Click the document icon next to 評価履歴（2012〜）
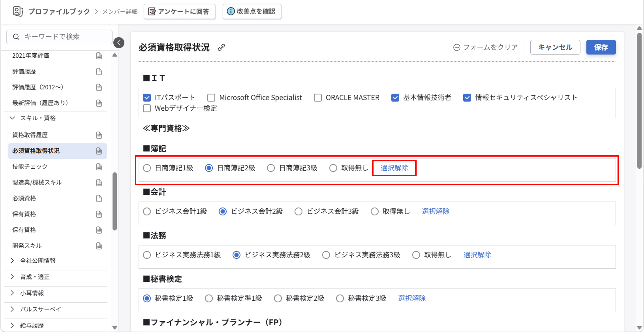The height and width of the screenshot is (332, 644). (99, 87)
